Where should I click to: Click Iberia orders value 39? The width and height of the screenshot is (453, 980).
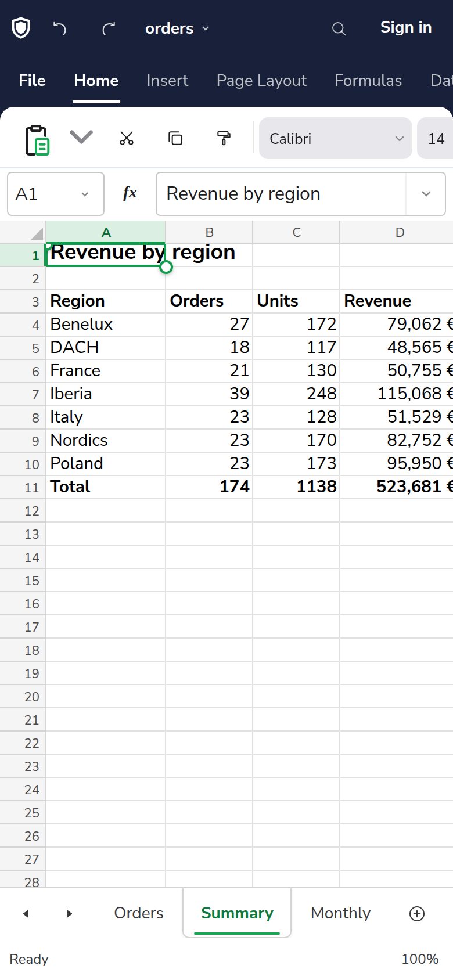click(x=209, y=394)
